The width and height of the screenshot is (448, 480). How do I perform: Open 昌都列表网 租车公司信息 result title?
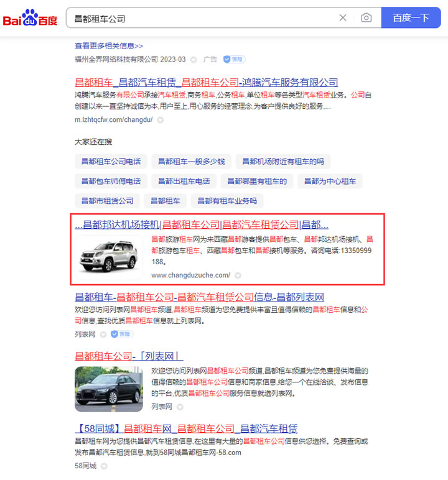coord(200,297)
